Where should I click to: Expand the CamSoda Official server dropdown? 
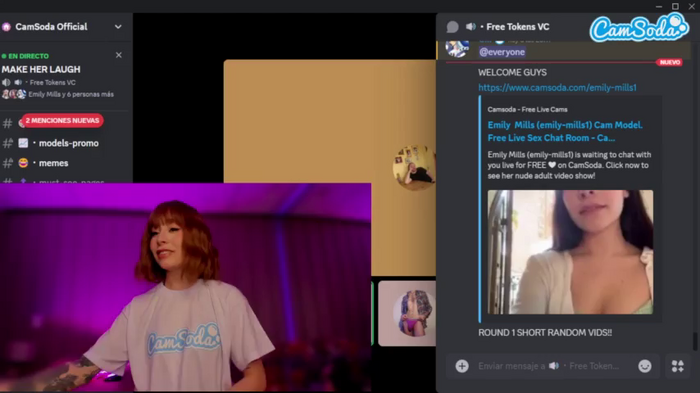pyautogui.click(x=118, y=27)
